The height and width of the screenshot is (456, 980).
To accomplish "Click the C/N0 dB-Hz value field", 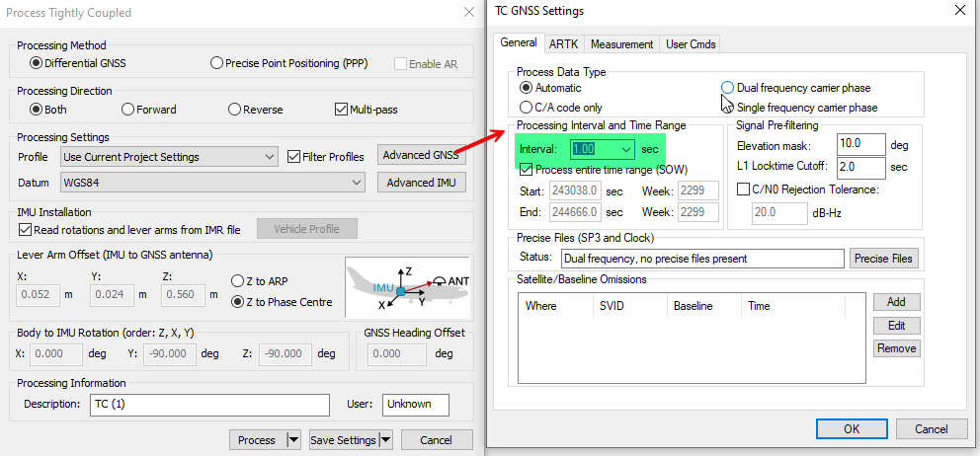I will [x=779, y=213].
